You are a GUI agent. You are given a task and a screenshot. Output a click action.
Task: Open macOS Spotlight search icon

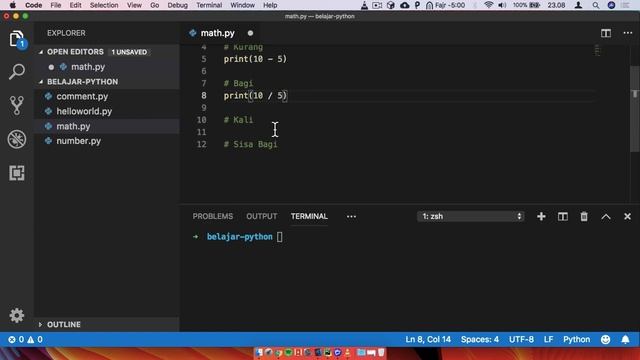[596, 5]
